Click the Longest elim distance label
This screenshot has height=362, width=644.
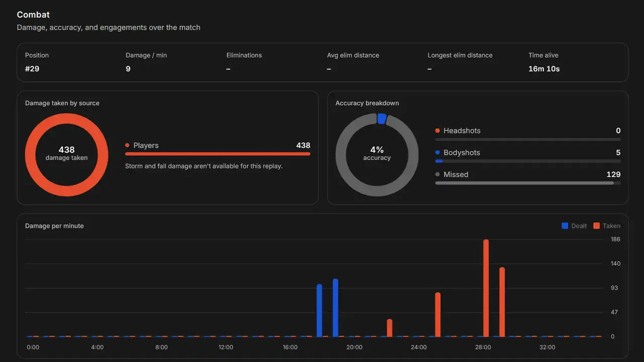[x=460, y=55]
